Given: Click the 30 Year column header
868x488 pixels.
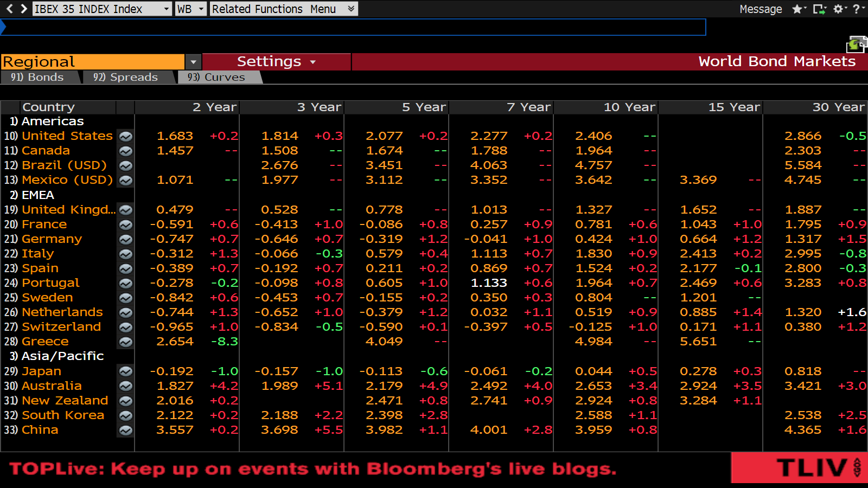Looking at the screenshot, I should (x=815, y=107).
